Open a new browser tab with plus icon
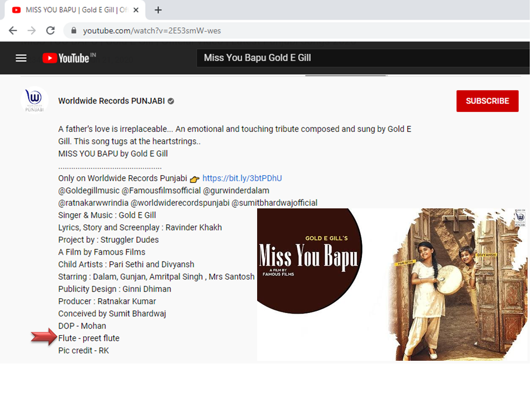 pos(158,10)
